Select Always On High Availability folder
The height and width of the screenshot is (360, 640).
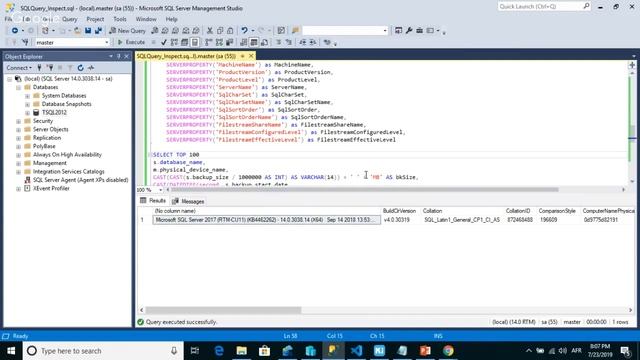pyautogui.click(x=67, y=155)
